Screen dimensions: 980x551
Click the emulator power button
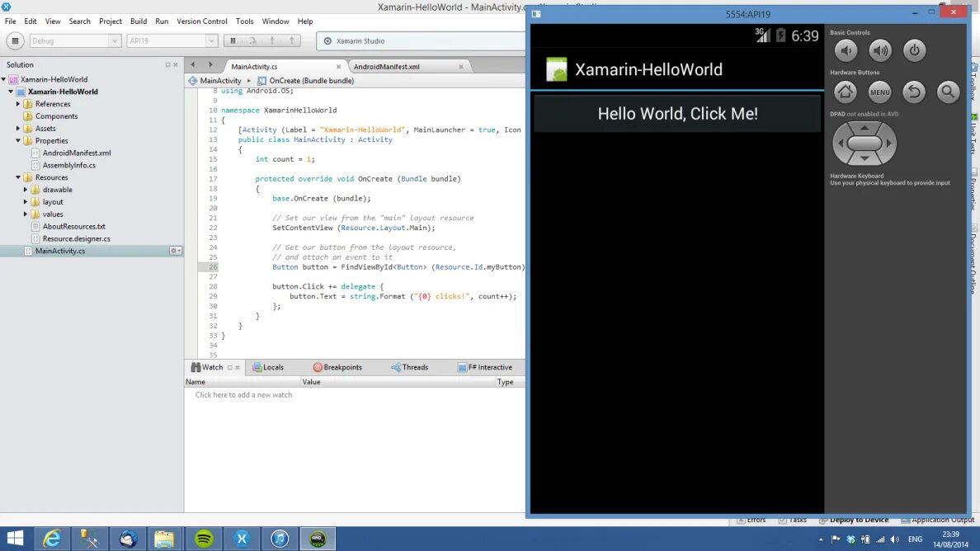[914, 50]
